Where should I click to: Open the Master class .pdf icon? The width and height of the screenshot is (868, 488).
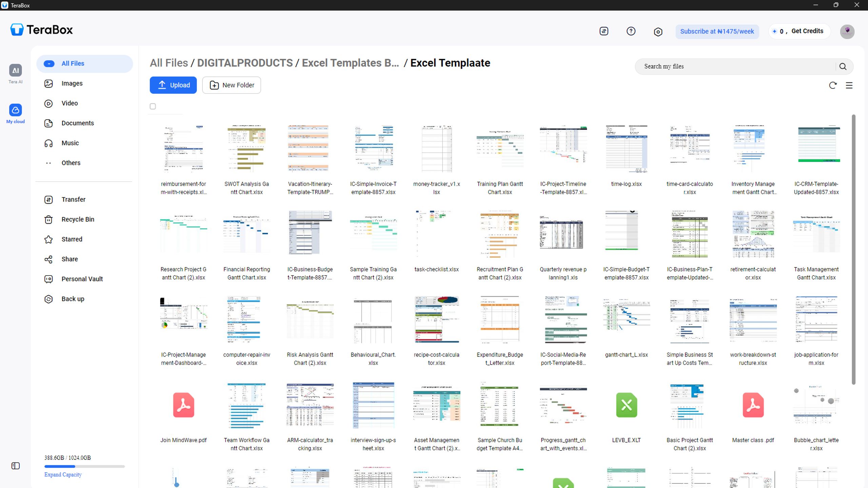[x=753, y=405]
